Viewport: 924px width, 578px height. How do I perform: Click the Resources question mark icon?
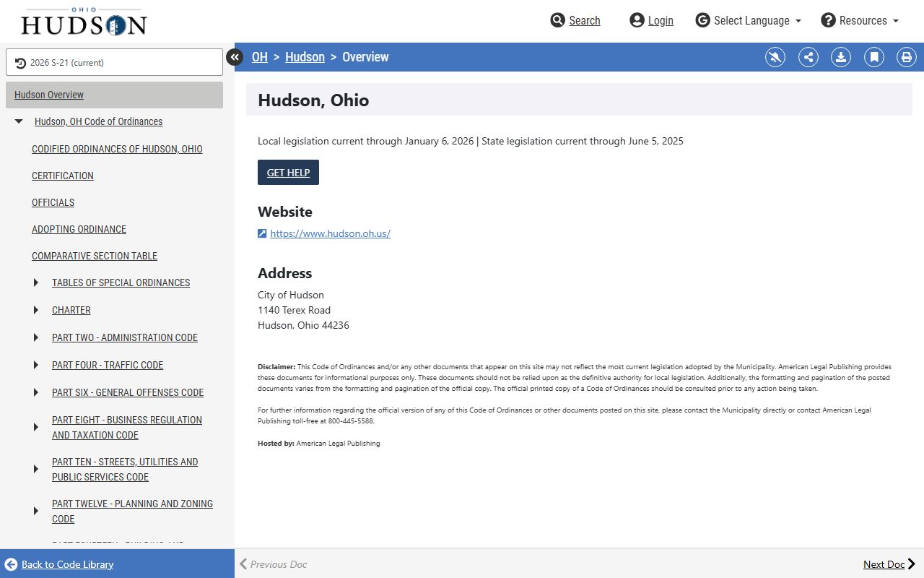pos(829,20)
